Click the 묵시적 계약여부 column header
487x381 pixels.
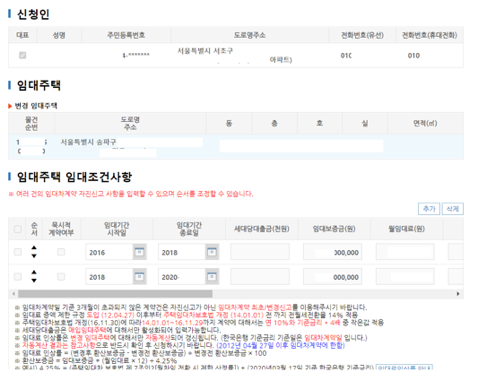(61, 229)
